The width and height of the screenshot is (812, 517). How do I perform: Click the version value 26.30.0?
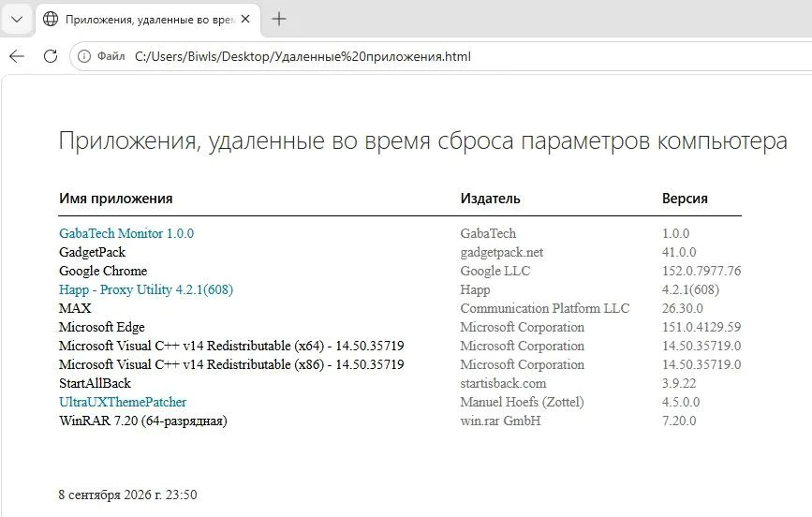[683, 308]
